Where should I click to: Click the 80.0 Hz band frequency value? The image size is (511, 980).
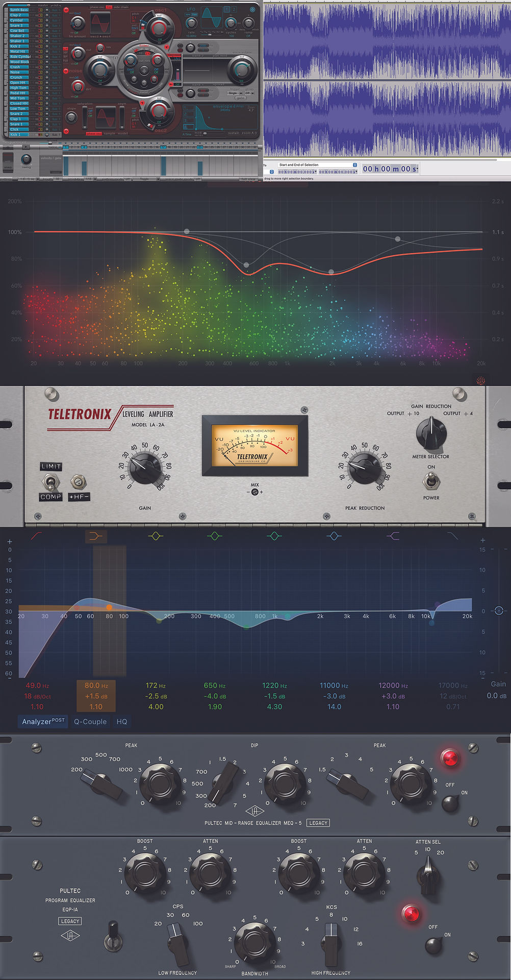96,685
